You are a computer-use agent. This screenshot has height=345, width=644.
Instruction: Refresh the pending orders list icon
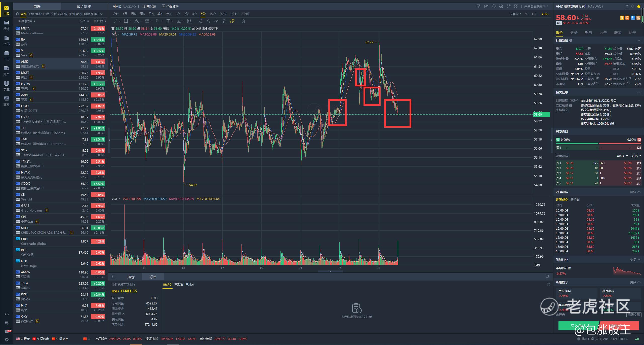click(x=548, y=285)
